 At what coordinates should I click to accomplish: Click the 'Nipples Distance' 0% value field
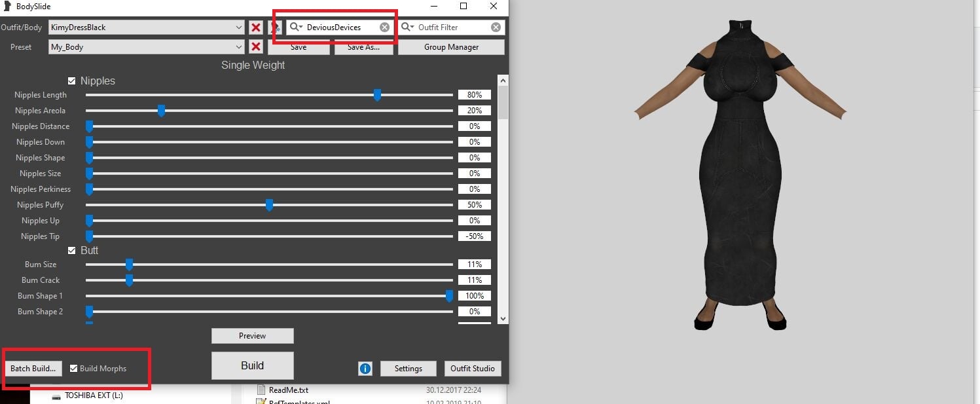pyautogui.click(x=475, y=126)
